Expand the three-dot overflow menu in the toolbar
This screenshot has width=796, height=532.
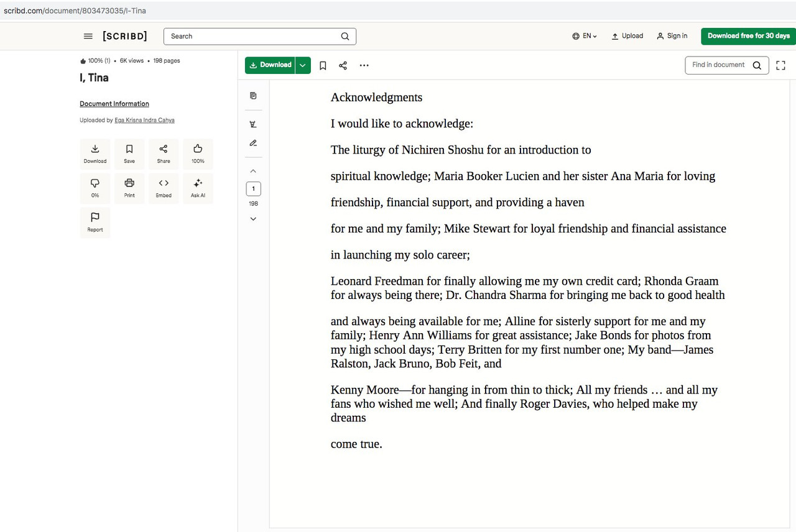[x=364, y=65]
